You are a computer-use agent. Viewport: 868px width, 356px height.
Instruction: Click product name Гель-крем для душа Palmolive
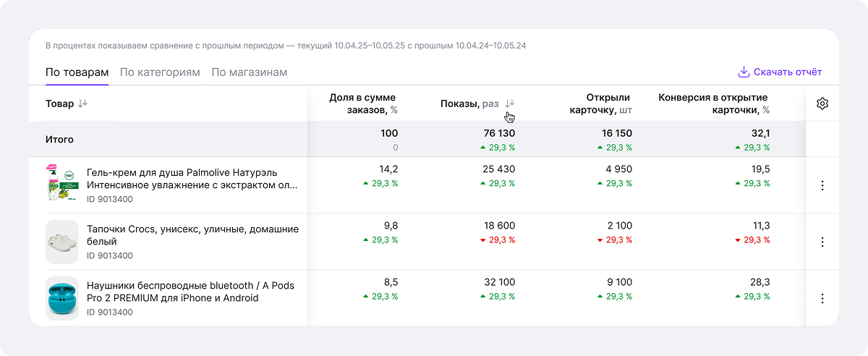click(192, 179)
